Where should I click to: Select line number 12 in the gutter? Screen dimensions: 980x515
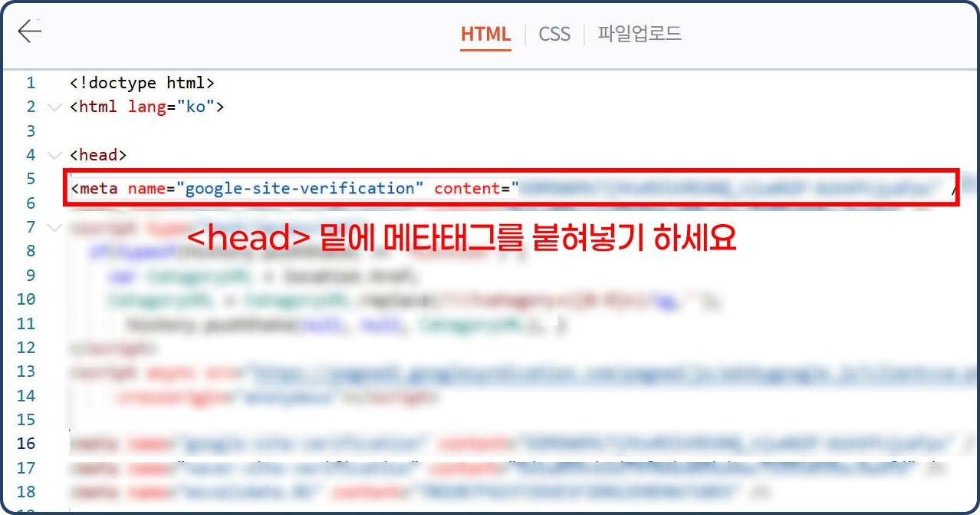[26, 348]
